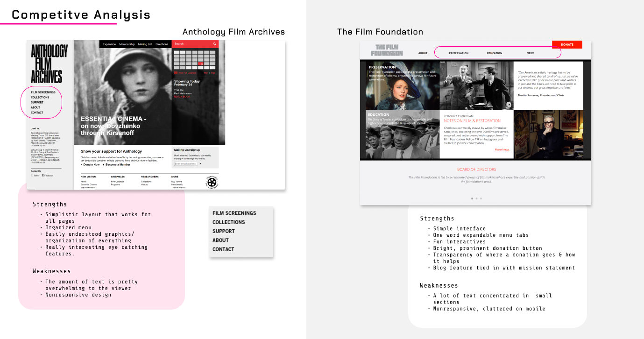Click the Enter email address field
Screen dimensions: 644x339
(185, 164)
